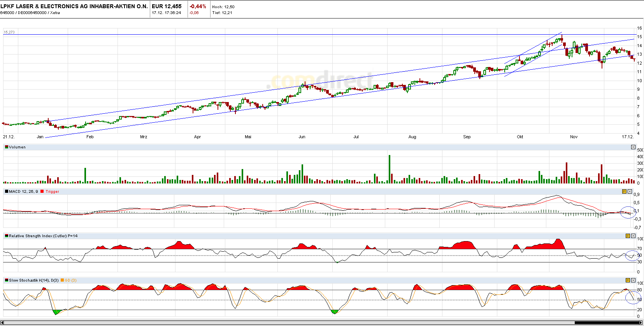Click the MACD 12, 26, 9 label
This screenshot has width=644, height=326.
[x=23, y=192]
